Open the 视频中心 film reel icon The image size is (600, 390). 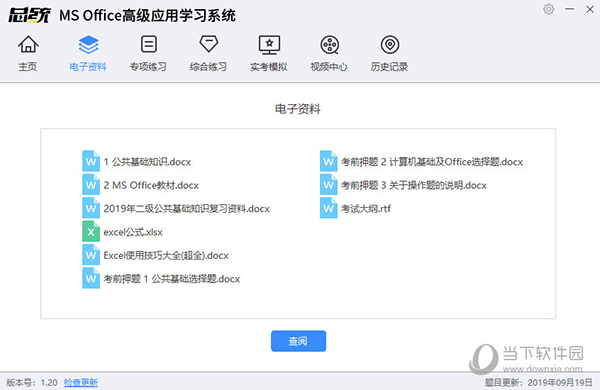[329, 45]
